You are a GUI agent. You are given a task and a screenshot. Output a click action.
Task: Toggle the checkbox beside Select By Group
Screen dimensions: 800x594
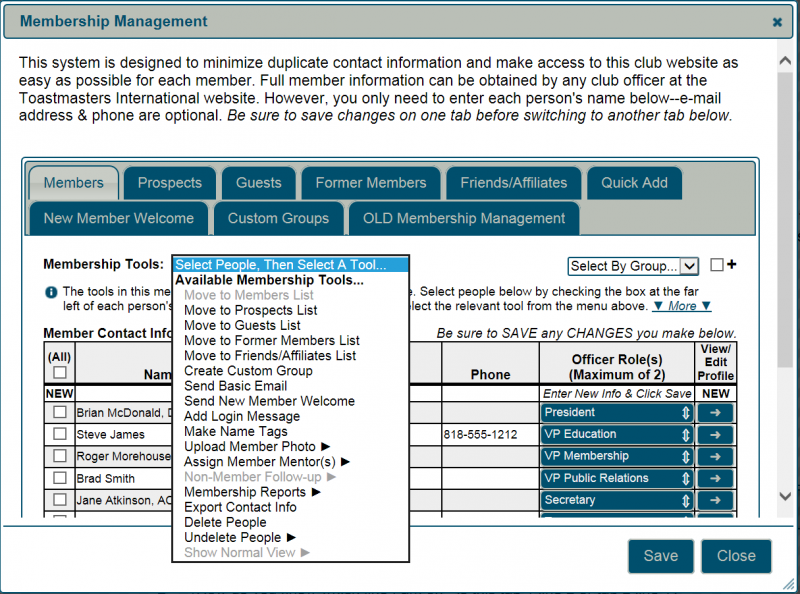click(716, 265)
